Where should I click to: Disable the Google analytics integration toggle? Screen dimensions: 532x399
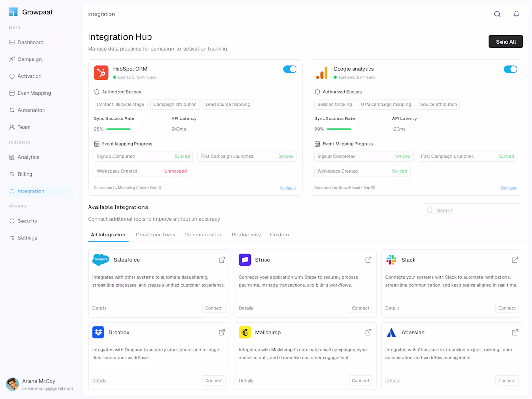click(510, 69)
